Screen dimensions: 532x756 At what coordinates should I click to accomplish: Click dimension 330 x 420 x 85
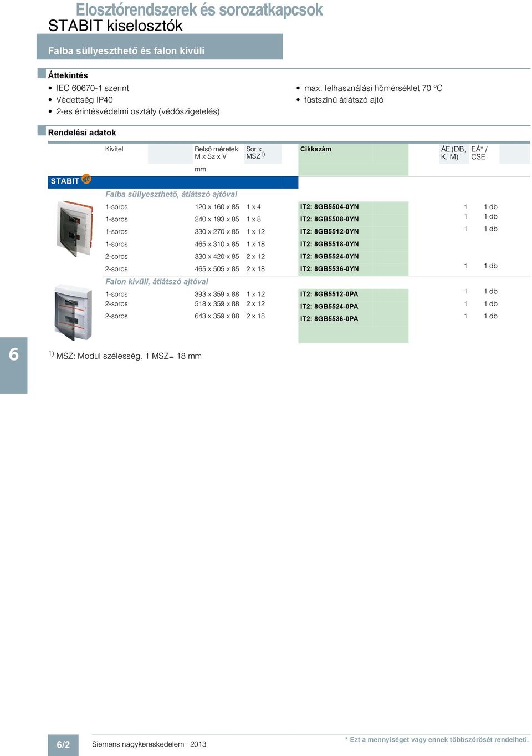[217, 257]
